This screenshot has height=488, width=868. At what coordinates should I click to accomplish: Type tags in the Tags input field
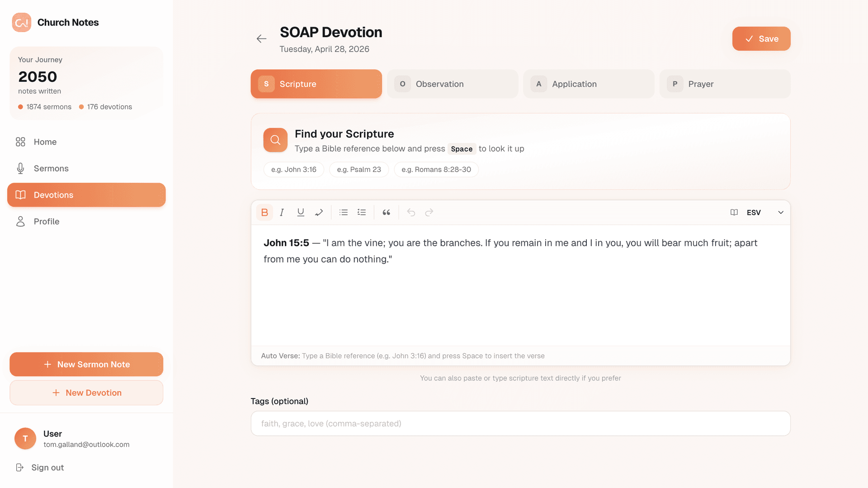click(520, 423)
